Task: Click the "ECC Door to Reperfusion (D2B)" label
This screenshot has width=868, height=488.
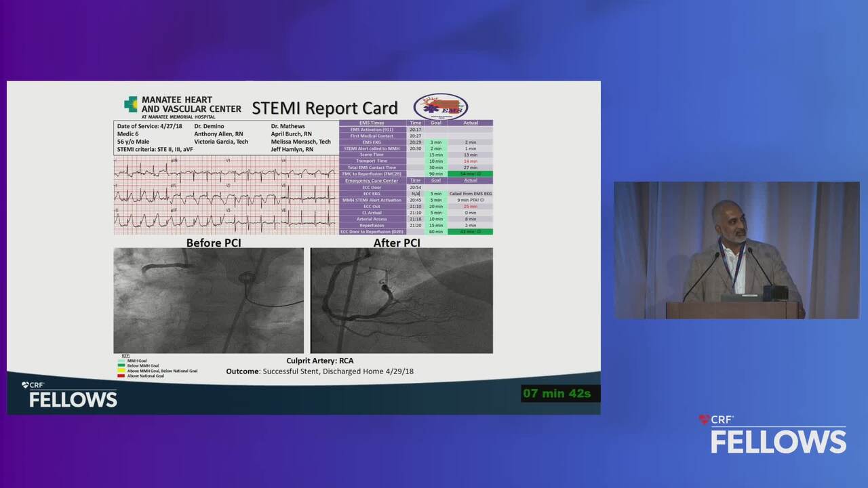Action: [372, 232]
